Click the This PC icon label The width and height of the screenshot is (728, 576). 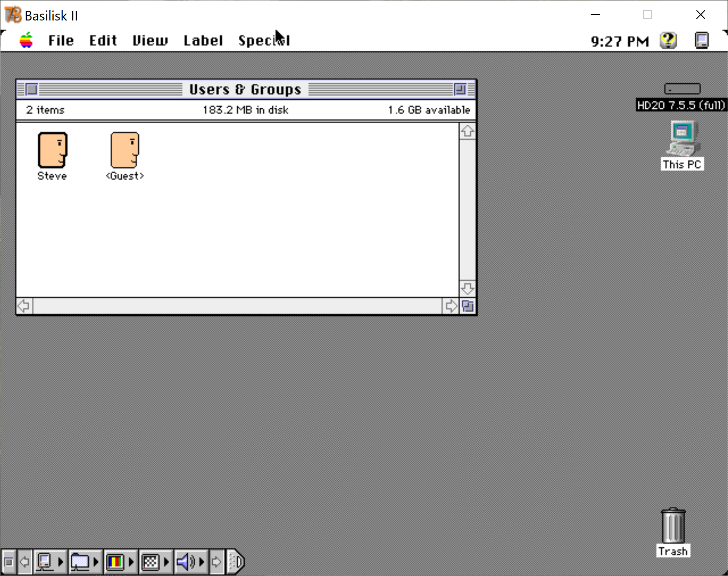click(x=682, y=164)
